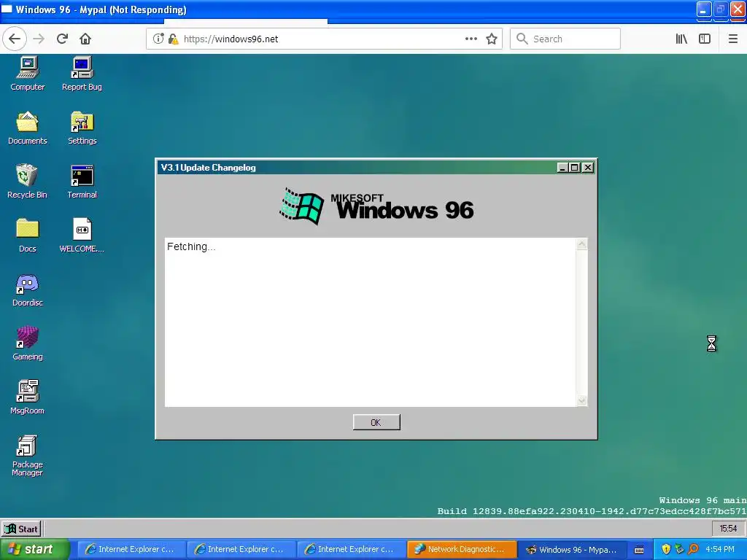This screenshot has width=747, height=560.
Task: Toggle the browser sidebar view
Action: click(x=705, y=39)
